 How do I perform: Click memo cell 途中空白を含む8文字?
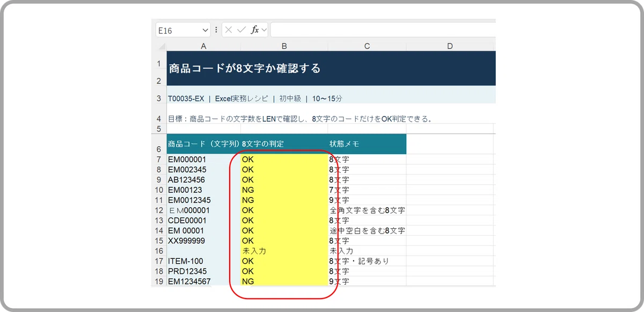(367, 230)
